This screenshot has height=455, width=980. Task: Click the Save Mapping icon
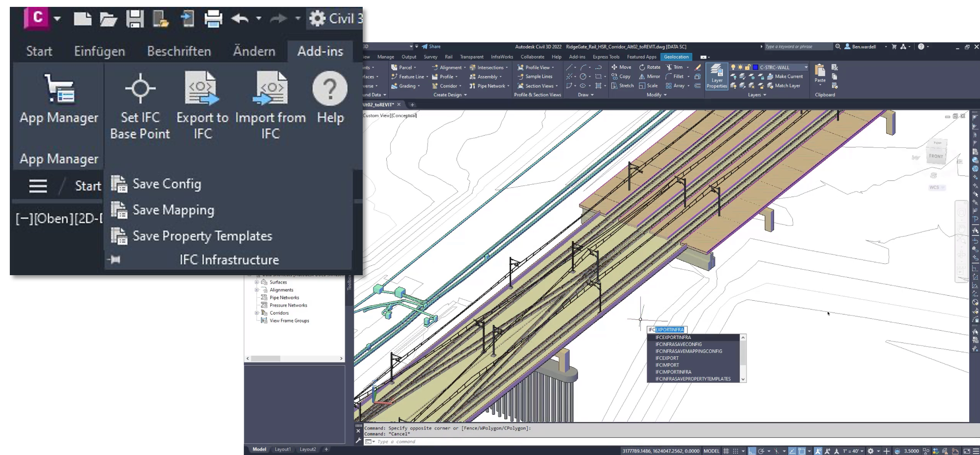(x=118, y=210)
